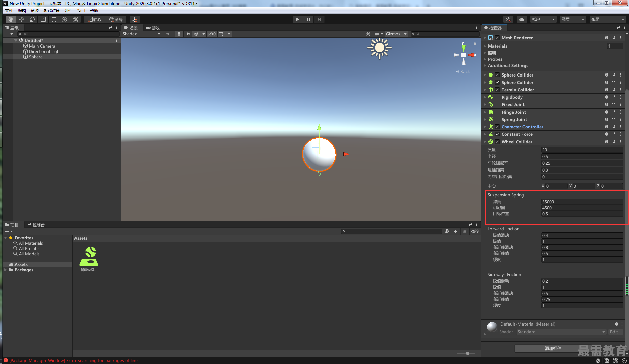Toggle Constant Force enabled checkbox
The width and height of the screenshot is (629, 364).
[497, 134]
